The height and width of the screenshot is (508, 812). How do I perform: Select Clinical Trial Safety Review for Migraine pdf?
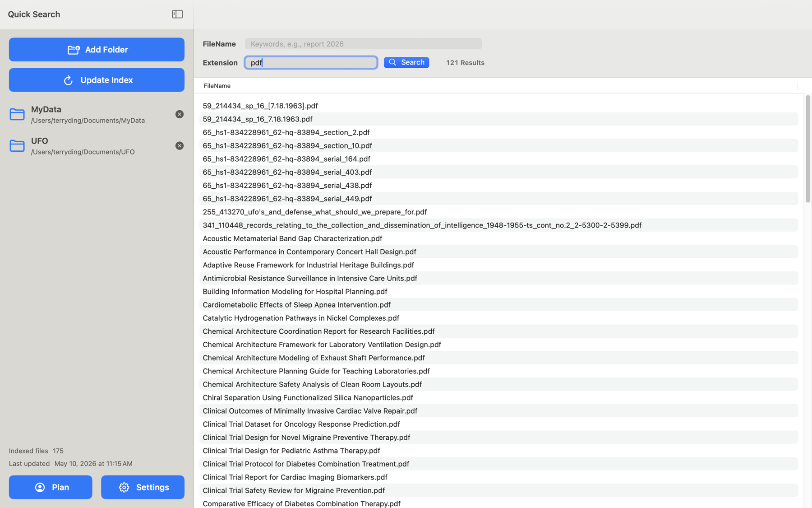(498, 491)
